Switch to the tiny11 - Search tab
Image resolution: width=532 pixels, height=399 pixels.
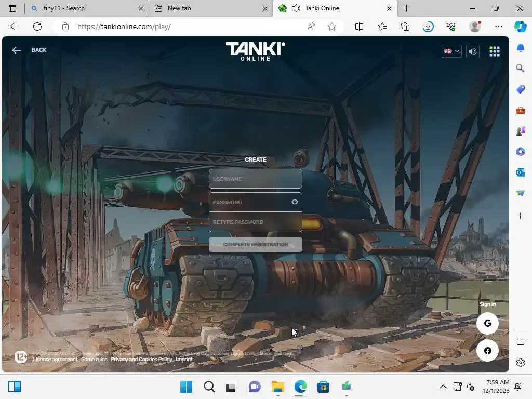point(87,8)
